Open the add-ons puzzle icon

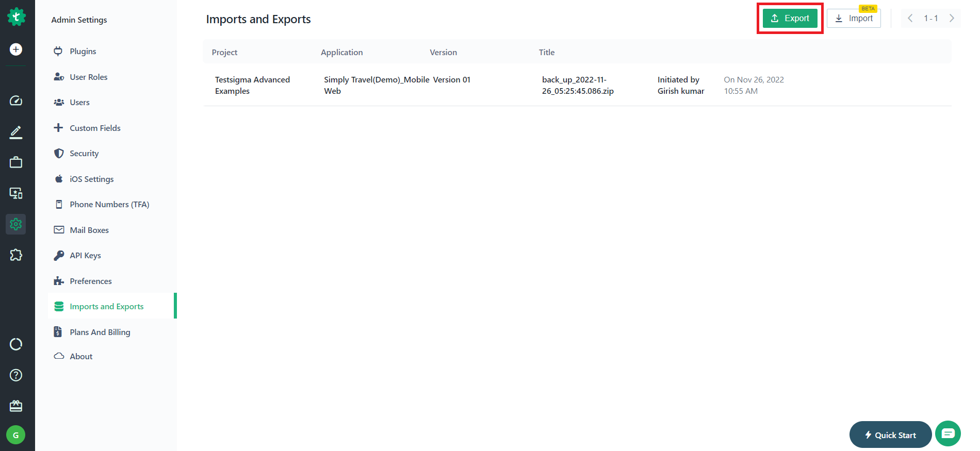click(16, 255)
